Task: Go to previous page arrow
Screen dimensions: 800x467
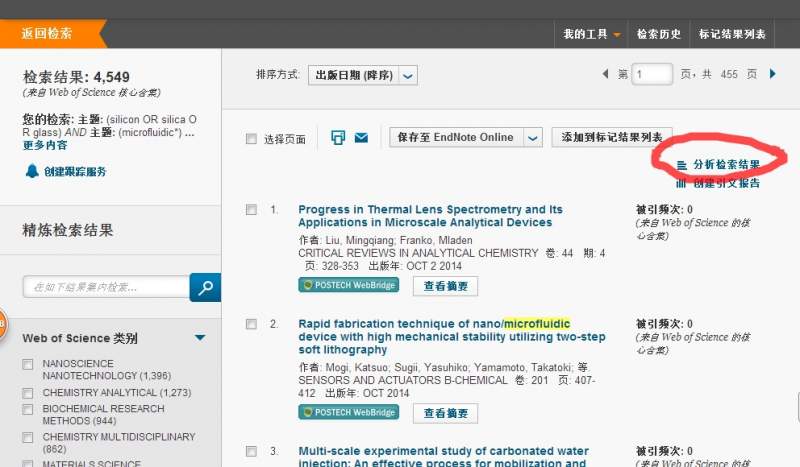Action: (x=606, y=74)
